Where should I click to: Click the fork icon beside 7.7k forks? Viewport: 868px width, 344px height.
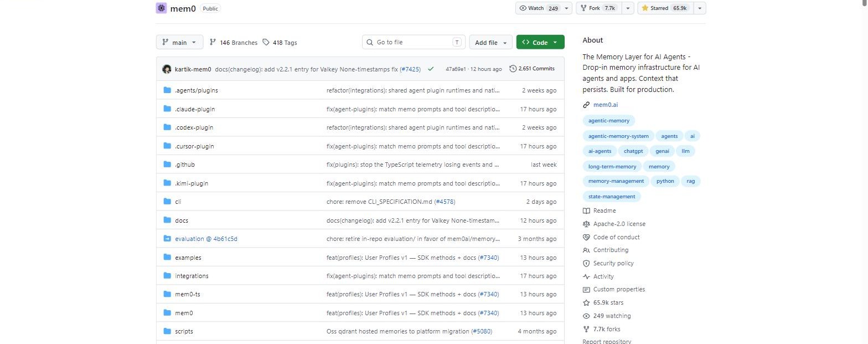tap(586, 329)
